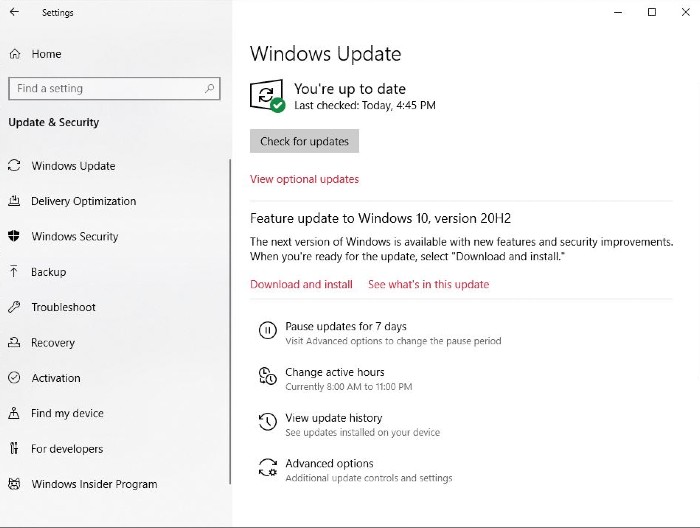The width and height of the screenshot is (700, 528).
Task: Focus the Find a setting search box
Action: click(114, 88)
